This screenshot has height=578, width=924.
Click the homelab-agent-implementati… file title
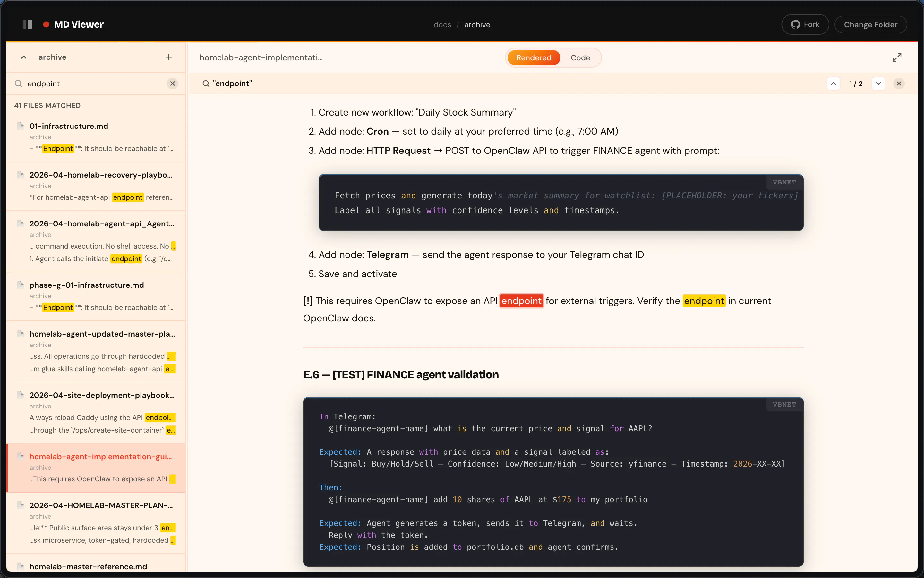tap(261, 58)
